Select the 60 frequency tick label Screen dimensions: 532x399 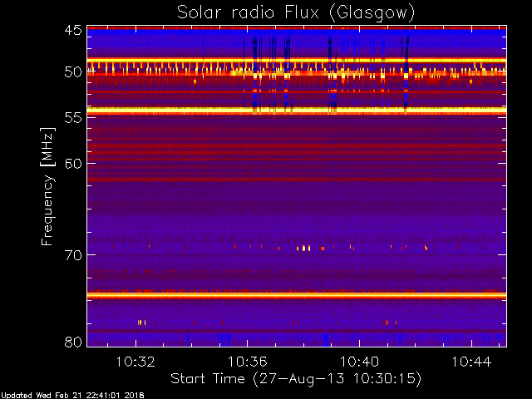(73, 164)
